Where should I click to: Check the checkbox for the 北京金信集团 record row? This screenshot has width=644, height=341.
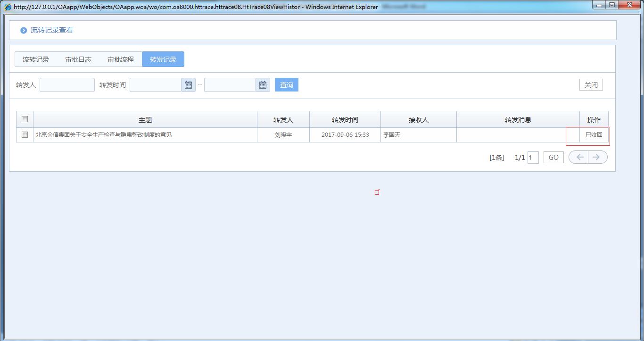[x=25, y=134]
